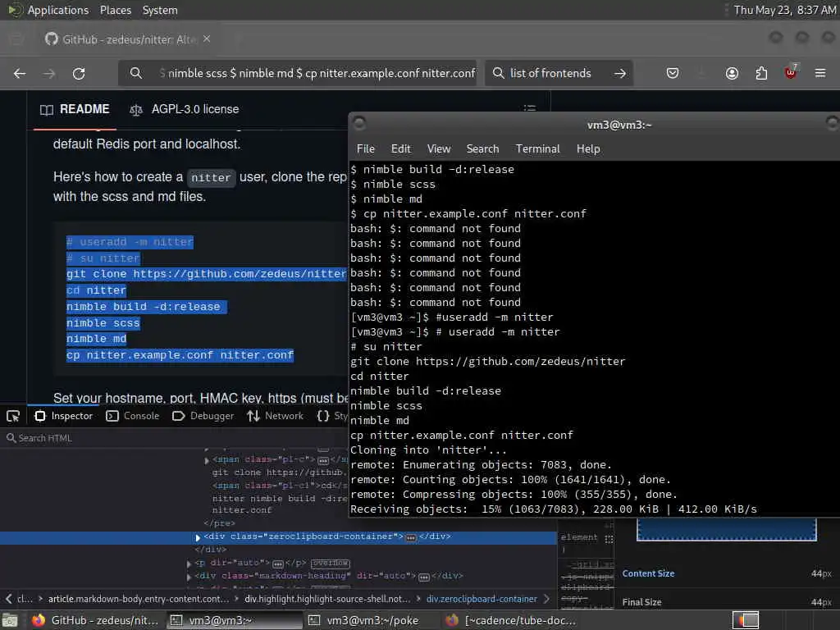Expand the markdown-heading div node
Image resolution: width=840 pixels, height=630 pixels.
(x=189, y=577)
